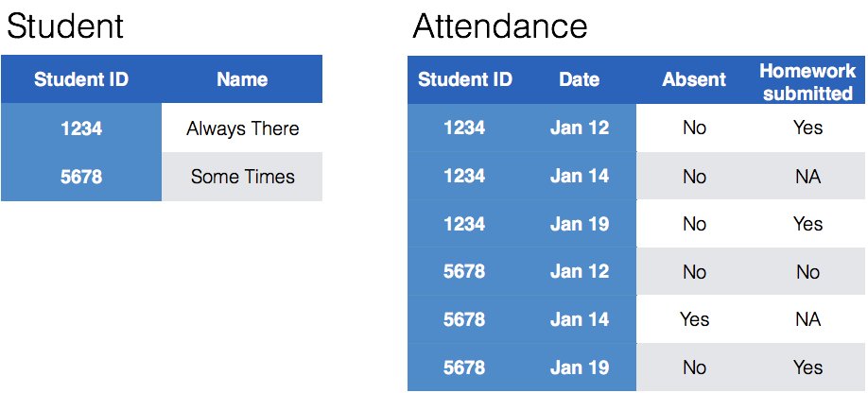Click the "Absent" column header

coord(693,79)
